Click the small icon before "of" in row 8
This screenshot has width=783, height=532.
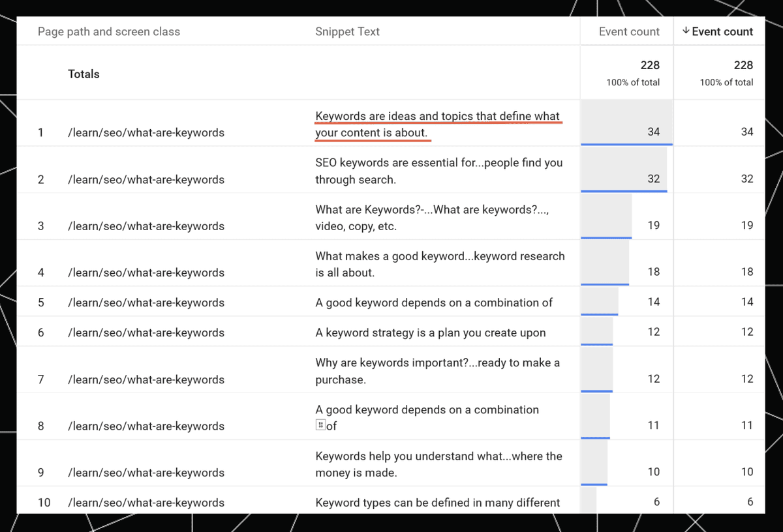click(x=320, y=425)
